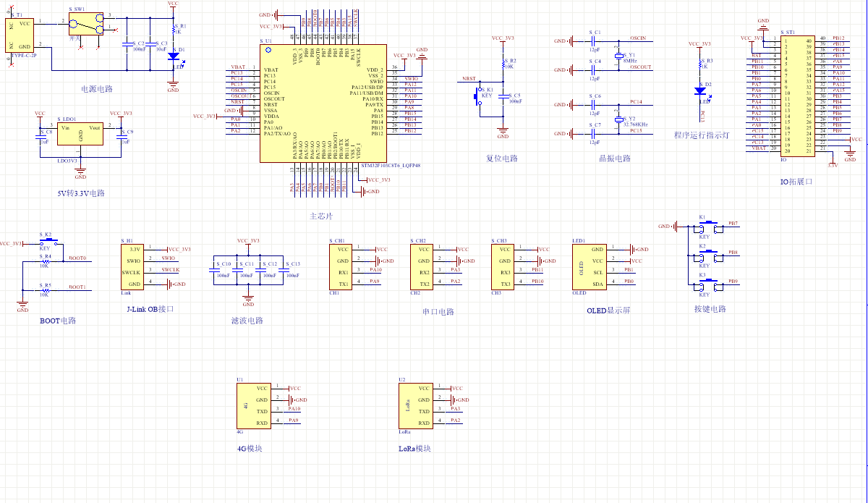This screenshot has height=503, width=868.
Task: Select the U1 4G module block
Action: [x=252, y=406]
